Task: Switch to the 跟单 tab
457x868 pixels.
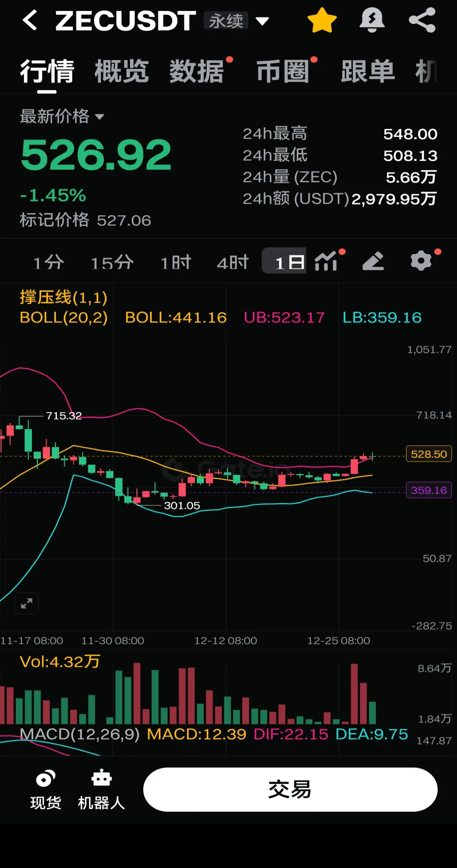Action: [368, 71]
